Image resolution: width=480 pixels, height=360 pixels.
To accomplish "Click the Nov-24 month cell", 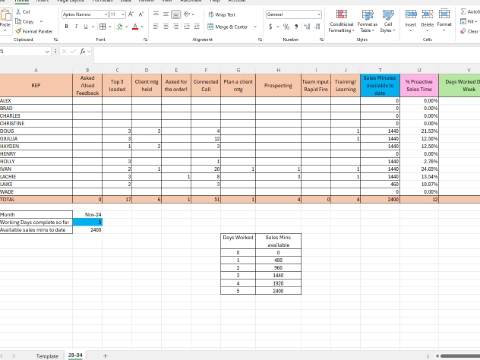I will point(87,214).
